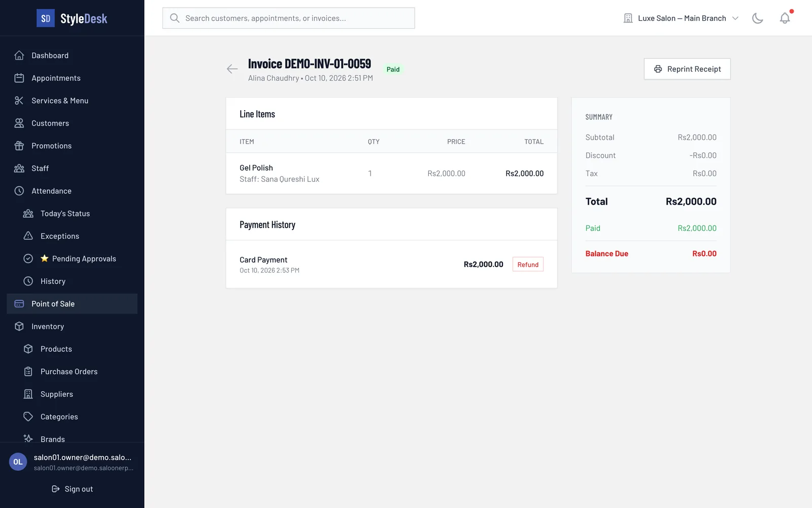Open the notifications bell
812x508 pixels.
(x=785, y=18)
